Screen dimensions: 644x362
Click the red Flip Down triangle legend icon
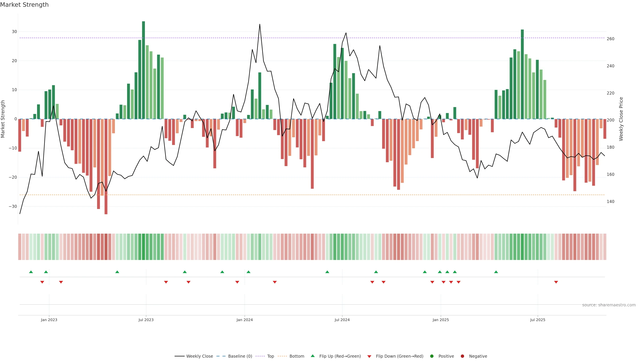[369, 356]
